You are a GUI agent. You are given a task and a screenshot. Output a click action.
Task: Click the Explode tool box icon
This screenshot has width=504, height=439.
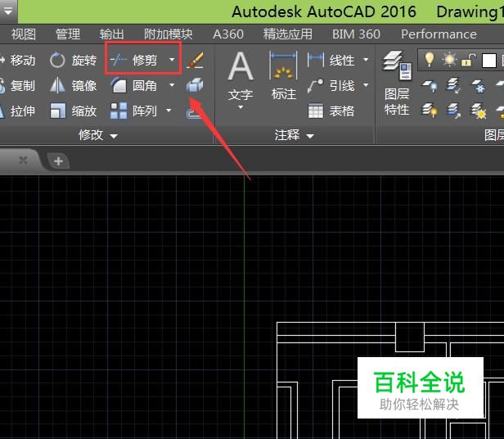[x=195, y=85]
